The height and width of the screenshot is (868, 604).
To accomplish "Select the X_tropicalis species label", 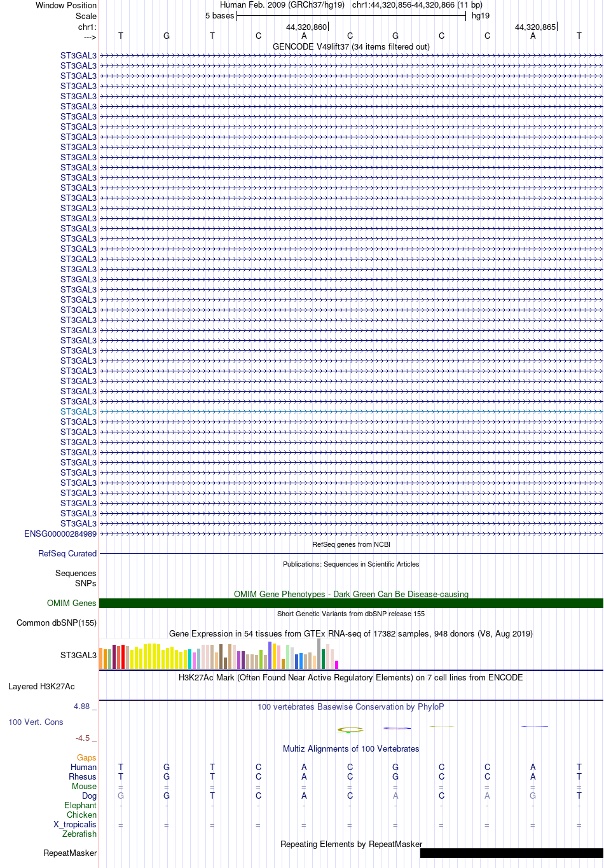I will point(75,824).
